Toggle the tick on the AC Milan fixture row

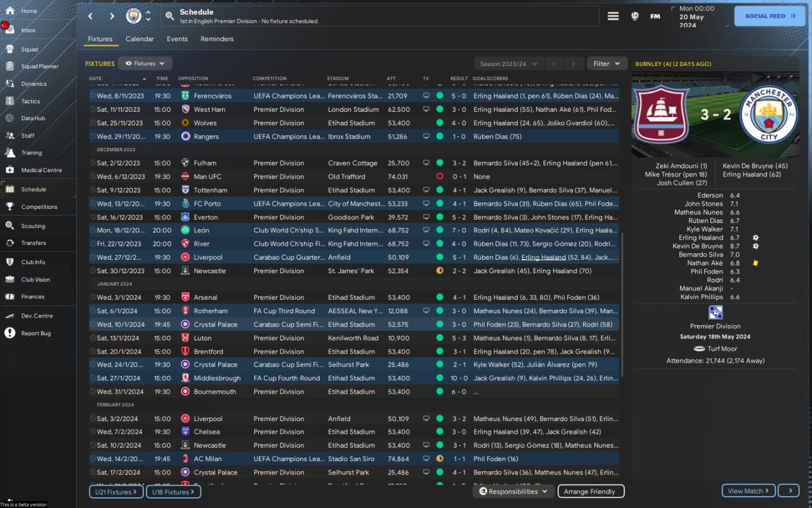tap(93, 458)
